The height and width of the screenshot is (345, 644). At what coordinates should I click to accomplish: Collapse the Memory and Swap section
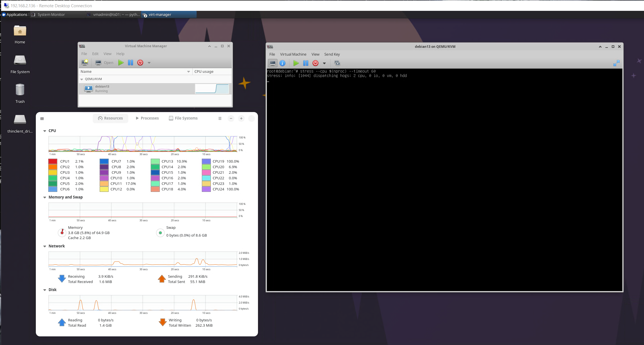(45, 197)
